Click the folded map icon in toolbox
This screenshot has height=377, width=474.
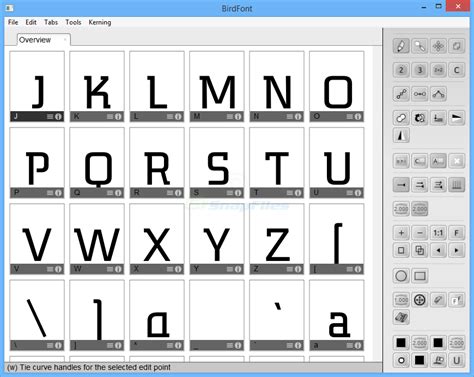click(x=401, y=317)
